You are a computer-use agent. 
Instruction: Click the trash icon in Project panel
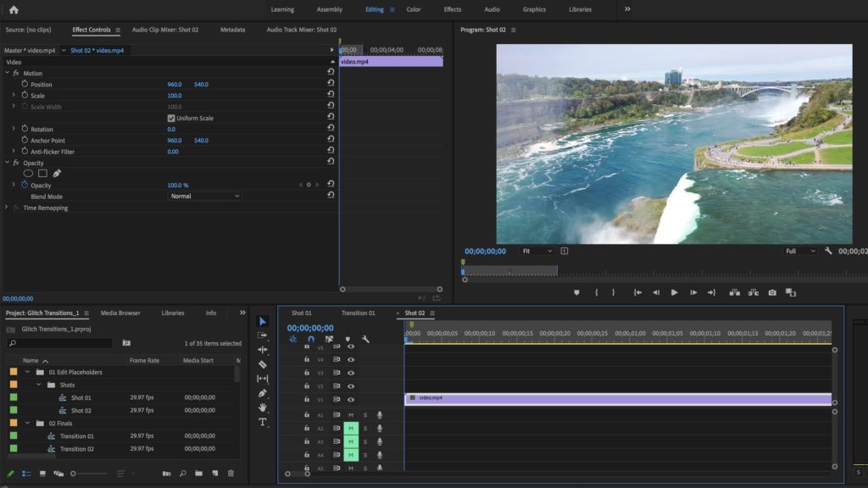tap(231, 474)
